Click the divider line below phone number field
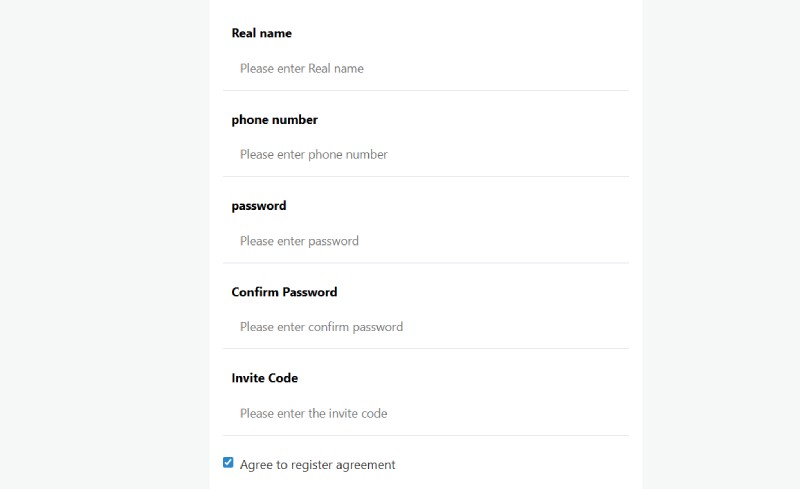Viewport: 800px width, 489px height. click(426, 177)
